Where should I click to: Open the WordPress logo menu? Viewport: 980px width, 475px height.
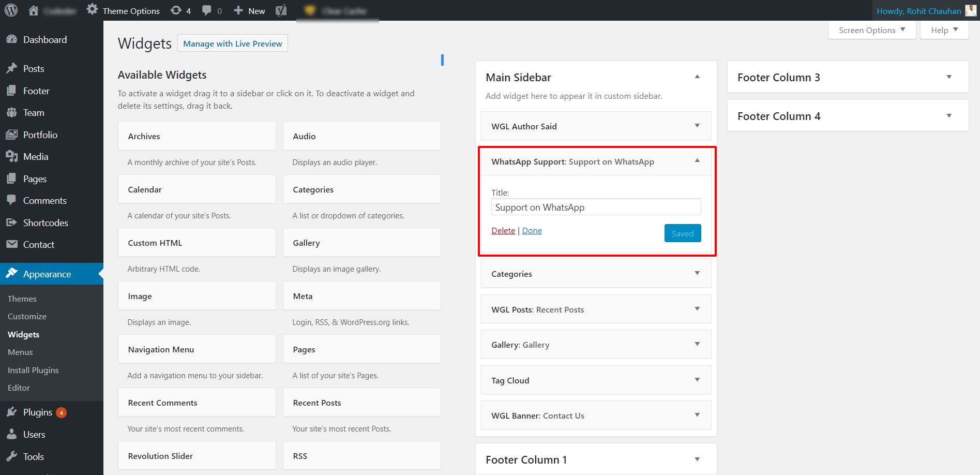[x=11, y=10]
